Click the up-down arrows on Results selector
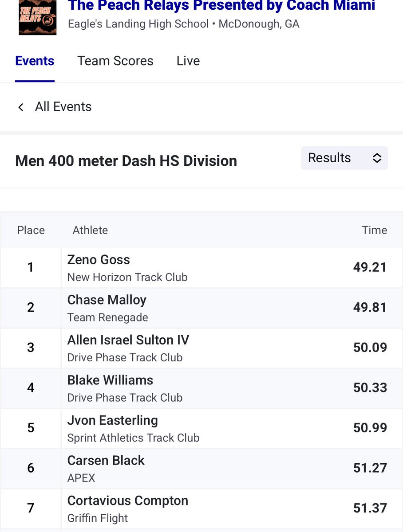This screenshot has height=532, width=403. click(x=377, y=158)
